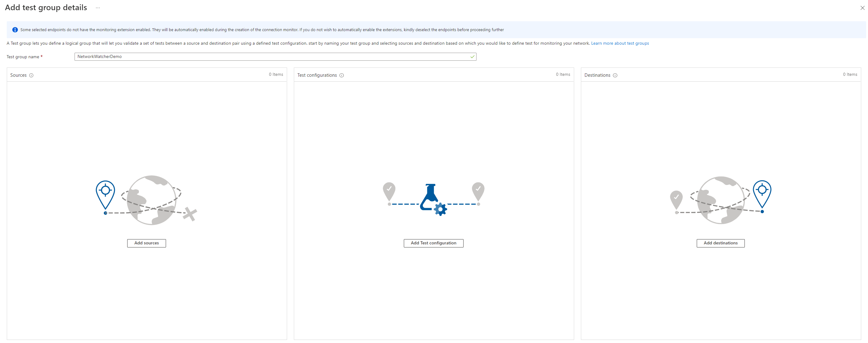Click the Test configurations info icon
The image size is (868, 343).
pyautogui.click(x=341, y=75)
